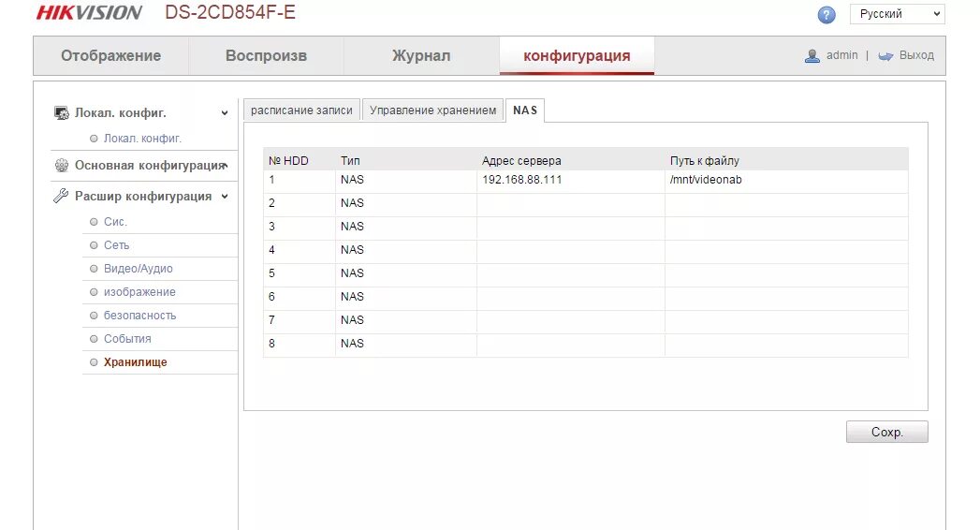The image size is (980, 530).
Task: Click the logout arrow icon
Action: (885, 56)
